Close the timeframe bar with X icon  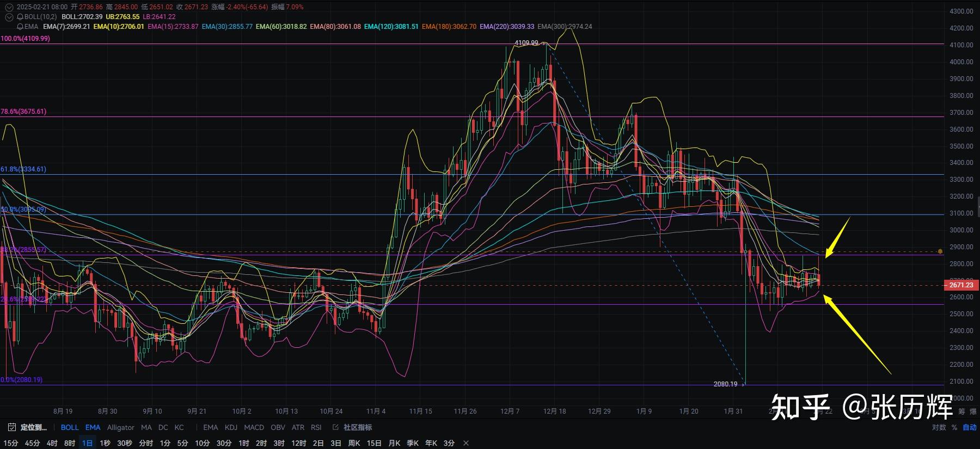pyautogui.click(x=465, y=443)
